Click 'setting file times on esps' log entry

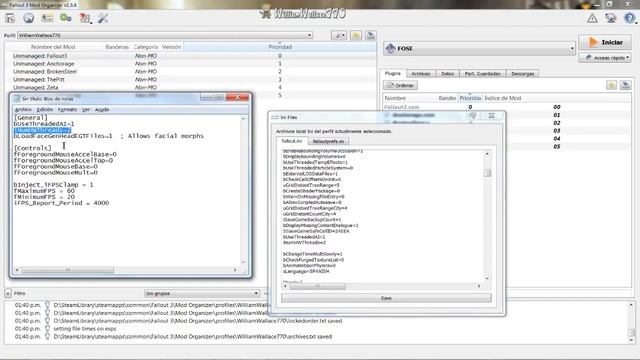(85, 329)
